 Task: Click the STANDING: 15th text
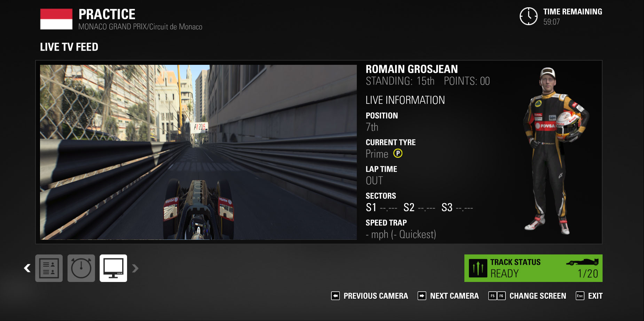(400, 81)
